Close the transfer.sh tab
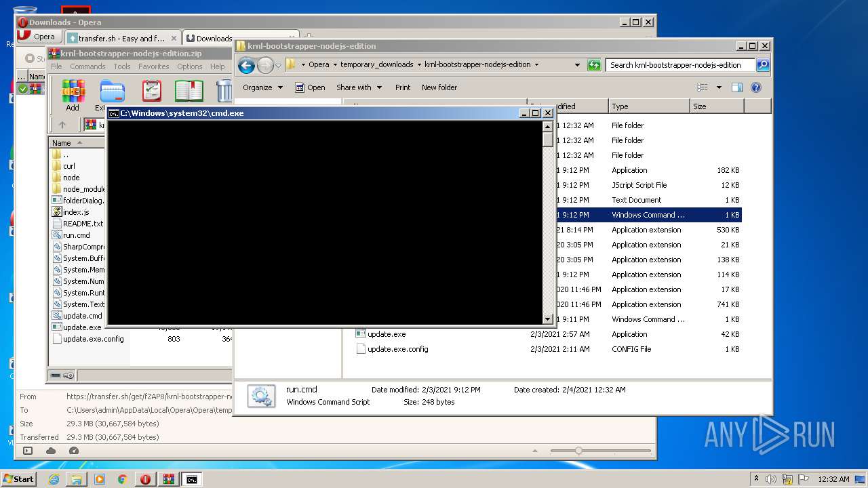This screenshot has height=488, width=868. point(174,39)
